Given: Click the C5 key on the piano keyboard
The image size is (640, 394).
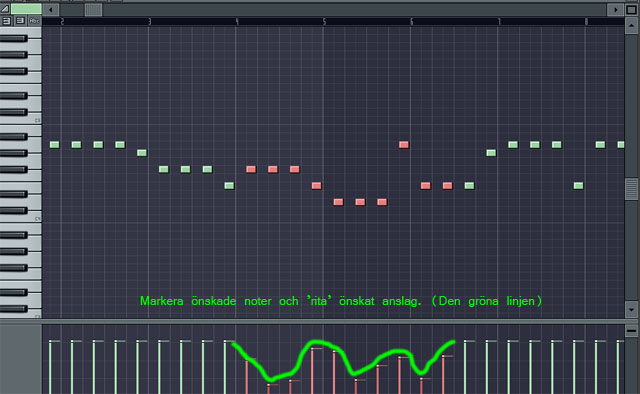Looking at the screenshot, I should click(x=20, y=120).
